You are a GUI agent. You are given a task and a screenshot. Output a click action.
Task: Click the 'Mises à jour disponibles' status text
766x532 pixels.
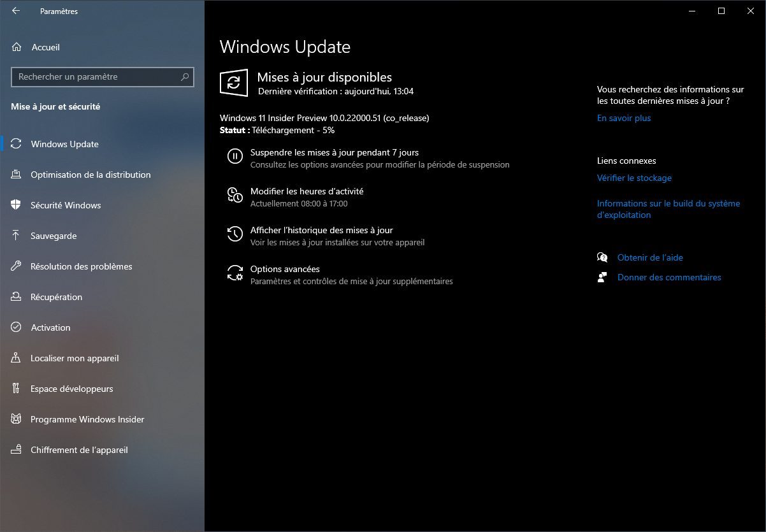(324, 78)
